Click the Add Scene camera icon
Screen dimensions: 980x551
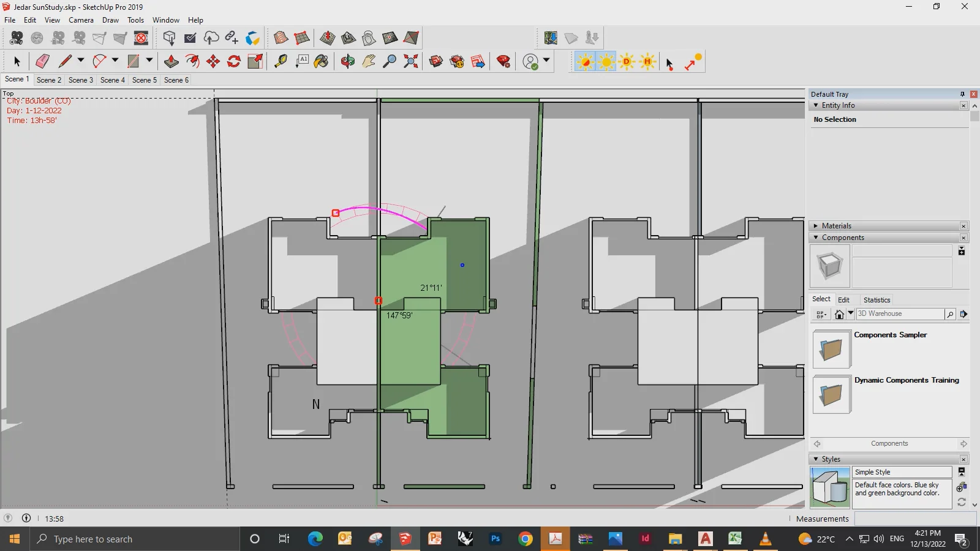coord(17,38)
